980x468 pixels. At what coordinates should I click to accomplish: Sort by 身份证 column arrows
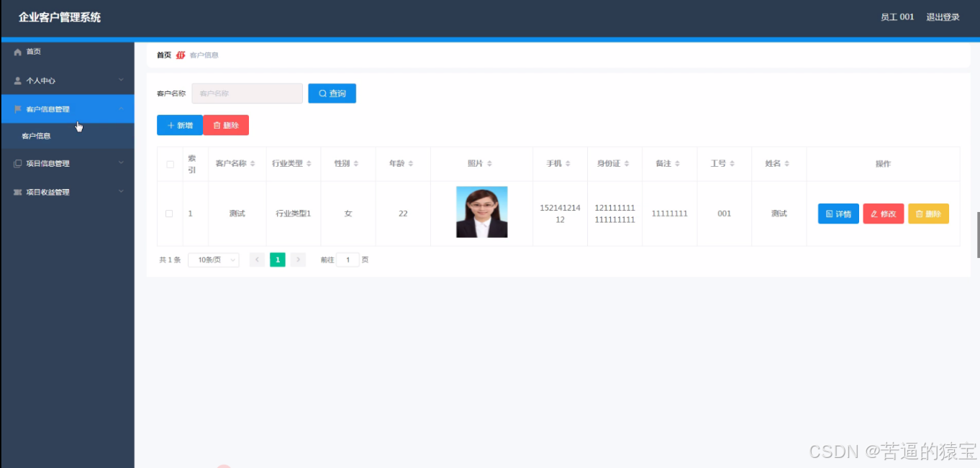coord(627,164)
